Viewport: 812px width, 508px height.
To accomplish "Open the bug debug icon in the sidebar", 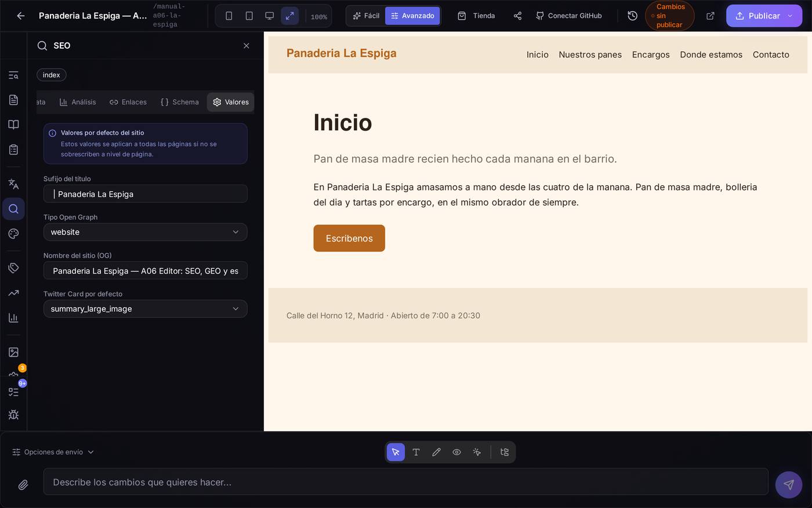I will pos(13,415).
